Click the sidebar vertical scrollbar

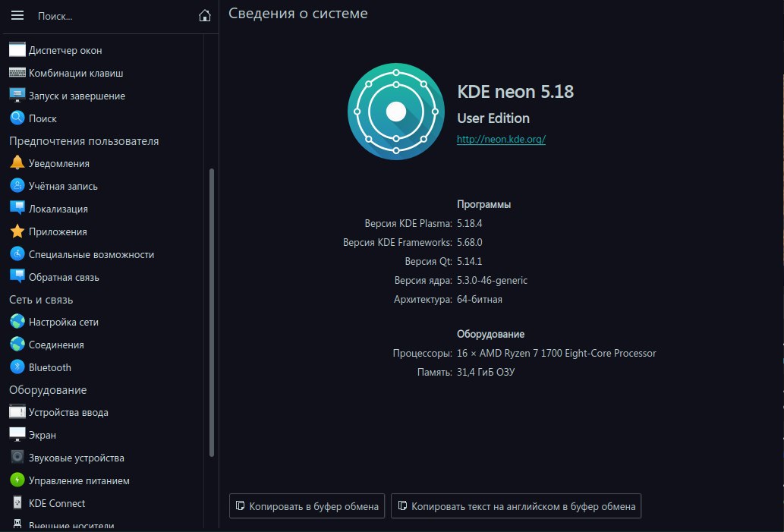[212, 313]
